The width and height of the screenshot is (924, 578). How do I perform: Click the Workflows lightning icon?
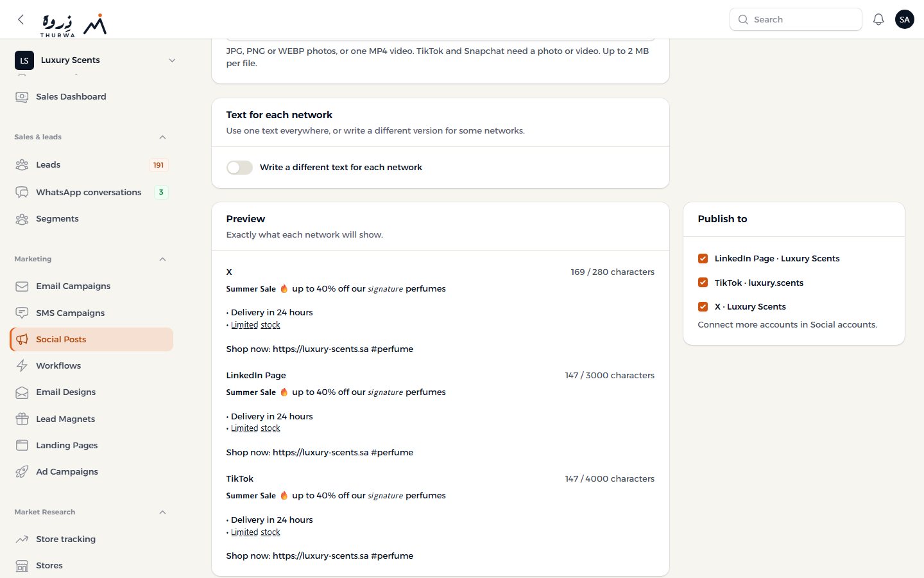coord(22,366)
